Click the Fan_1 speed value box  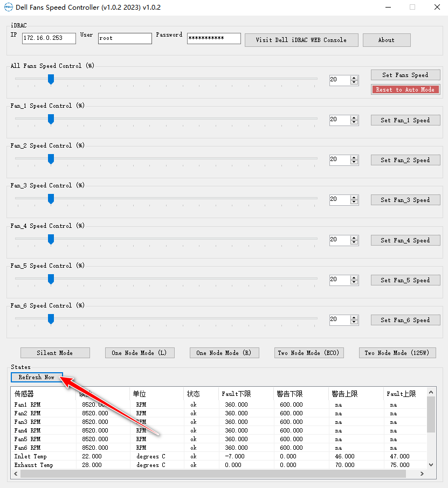tap(340, 120)
